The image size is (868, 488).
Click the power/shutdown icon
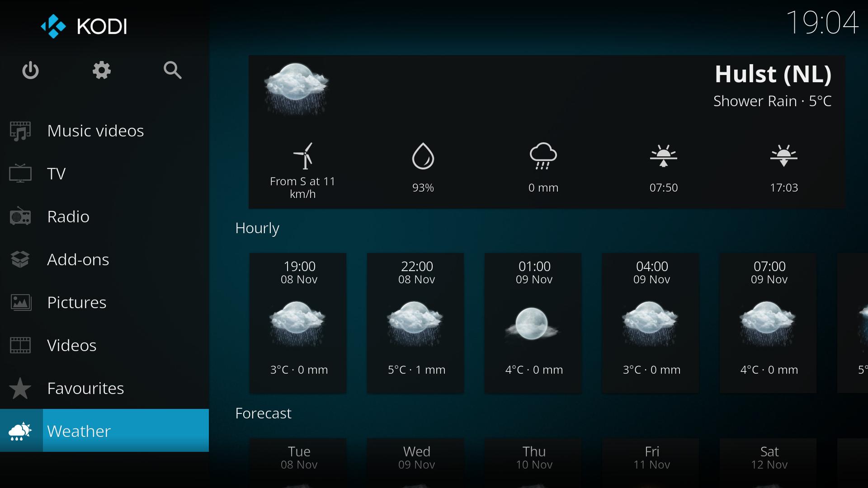click(x=30, y=70)
